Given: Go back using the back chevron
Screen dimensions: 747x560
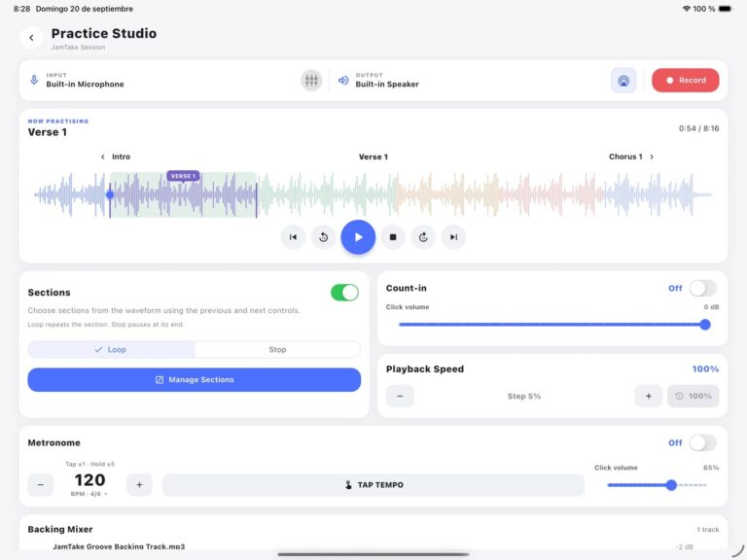Looking at the screenshot, I should [31, 38].
